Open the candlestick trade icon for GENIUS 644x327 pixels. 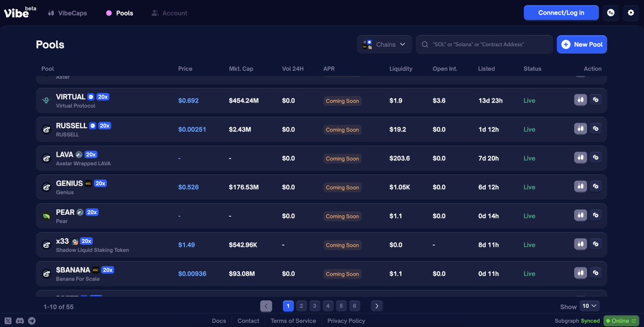580,186
